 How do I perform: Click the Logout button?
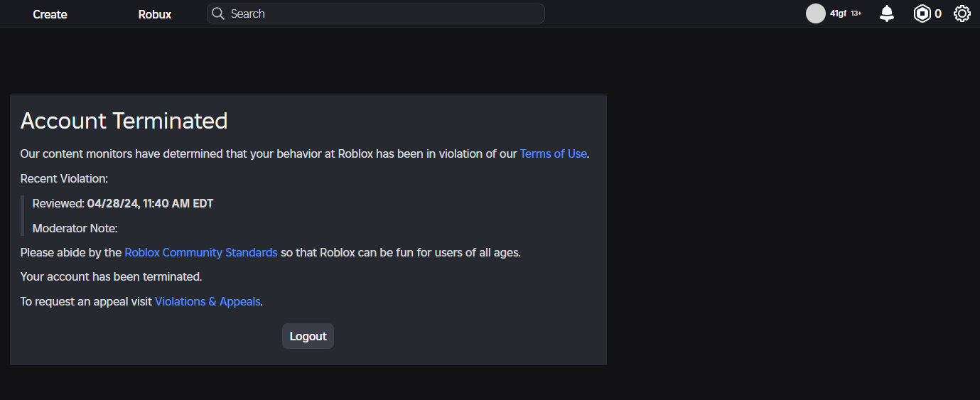pos(308,336)
